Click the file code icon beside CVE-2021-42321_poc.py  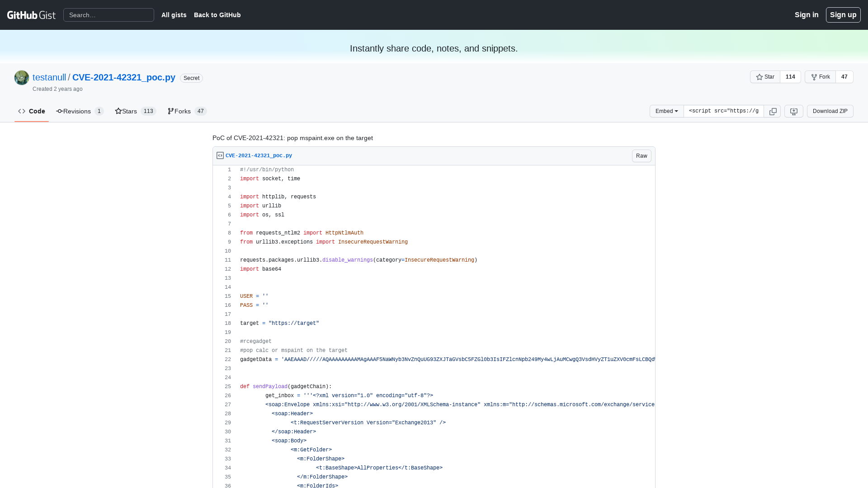tap(220, 155)
